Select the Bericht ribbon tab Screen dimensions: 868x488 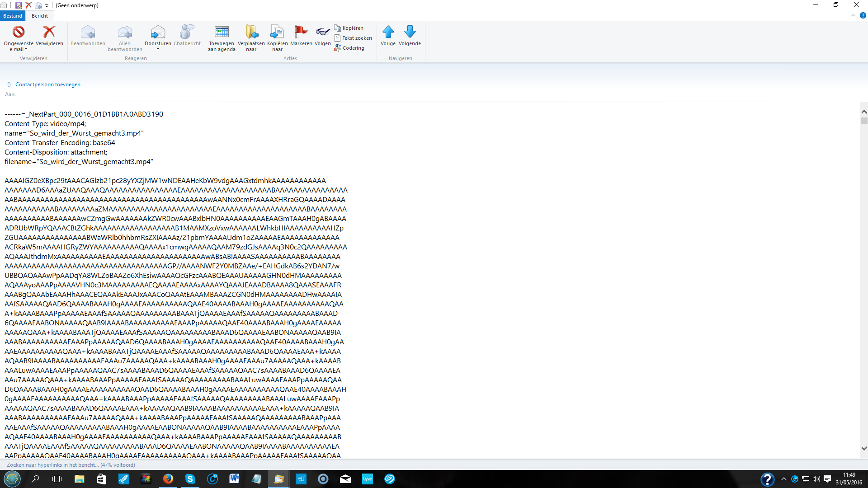pos(40,16)
